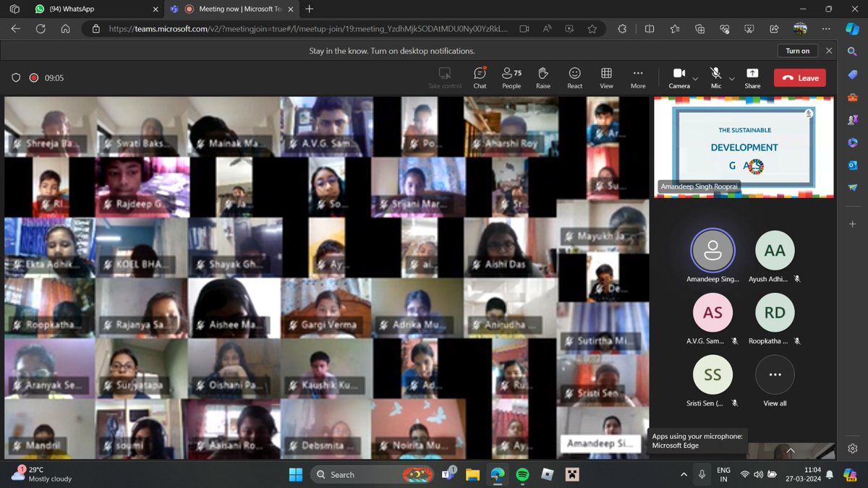The width and height of the screenshot is (868, 488).
Task: Turn on desktop notifications
Action: click(798, 51)
